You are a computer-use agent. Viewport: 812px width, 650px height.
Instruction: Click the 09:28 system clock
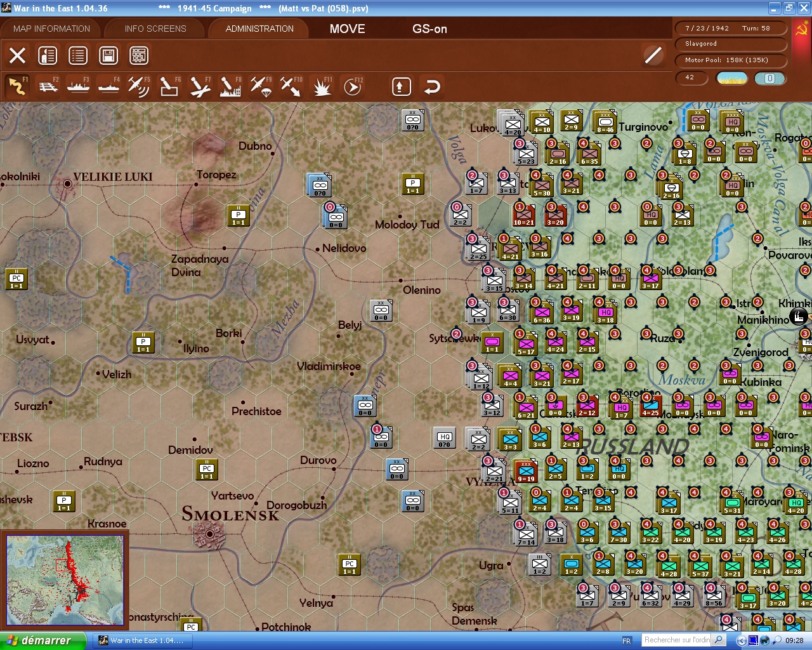794,640
